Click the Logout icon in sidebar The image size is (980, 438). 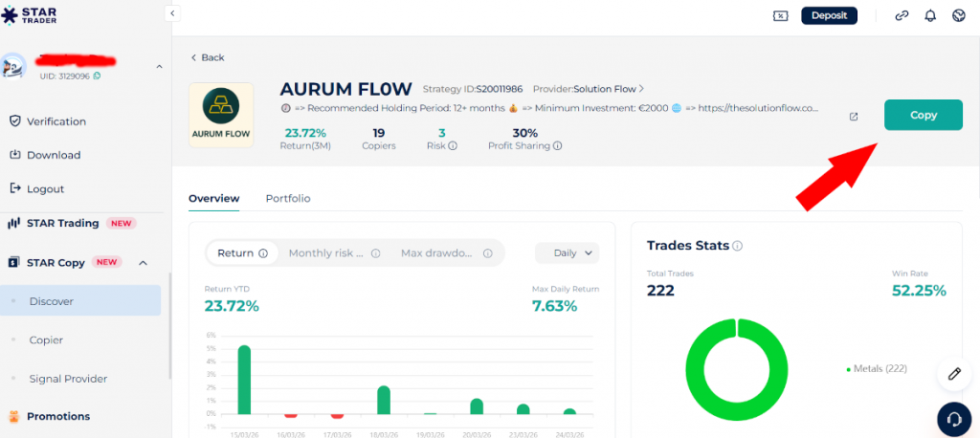(15, 188)
